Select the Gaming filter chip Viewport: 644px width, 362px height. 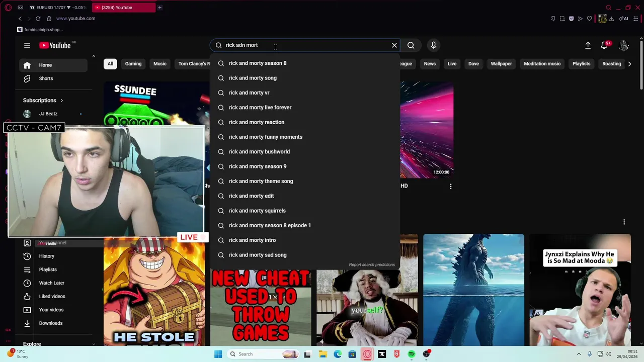(x=133, y=64)
